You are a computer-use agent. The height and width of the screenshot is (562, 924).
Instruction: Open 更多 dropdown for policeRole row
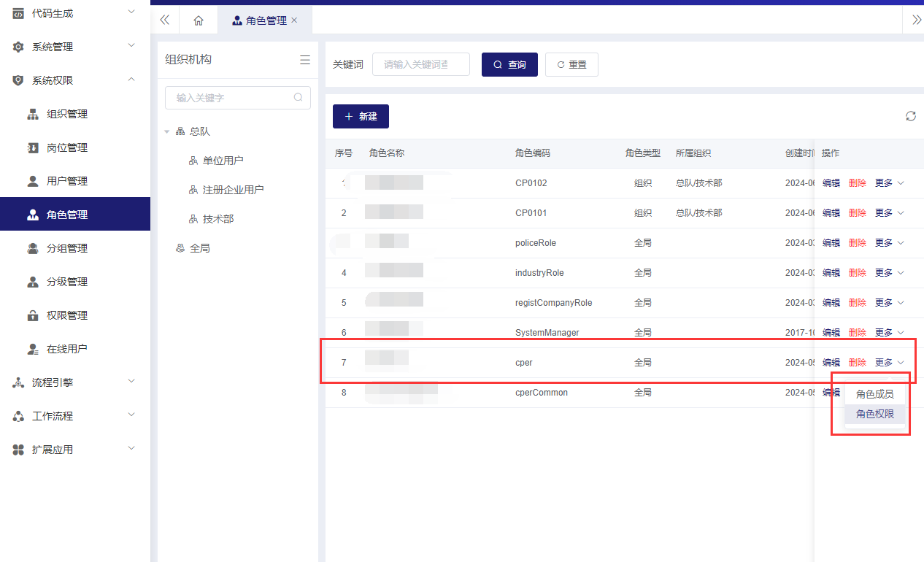889,243
